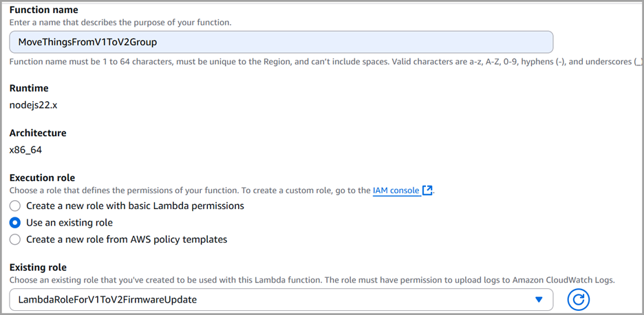
Task: Click the CloudWatch Logs permission description text
Action: [310, 280]
